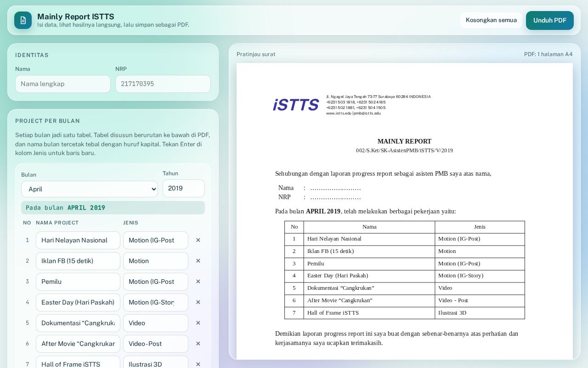Edit the Pemilu project name field
This screenshot has width=588, height=368.
(x=78, y=282)
